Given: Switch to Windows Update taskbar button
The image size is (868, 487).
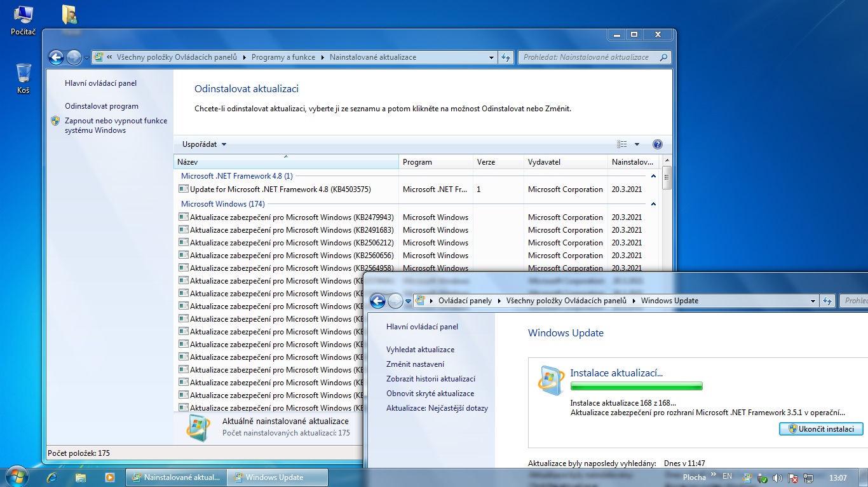Looking at the screenshot, I should click(278, 477).
